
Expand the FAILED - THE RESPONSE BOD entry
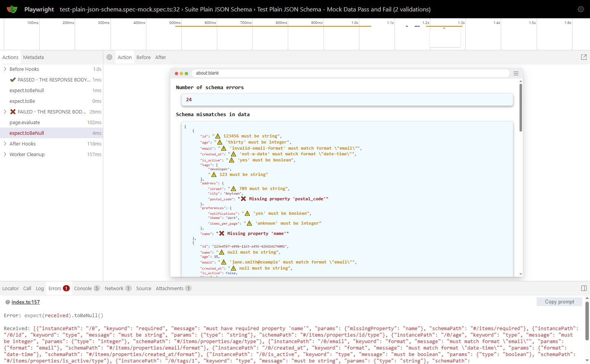[x=5, y=112]
